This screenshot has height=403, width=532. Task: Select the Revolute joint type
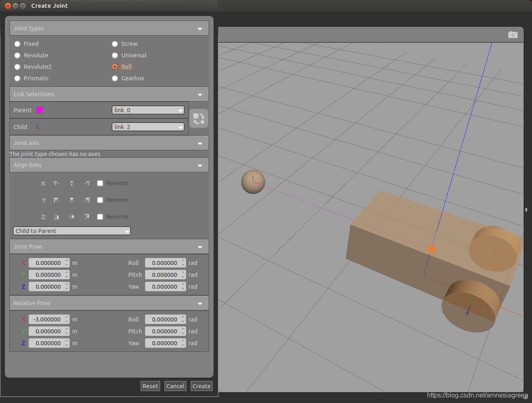click(17, 55)
